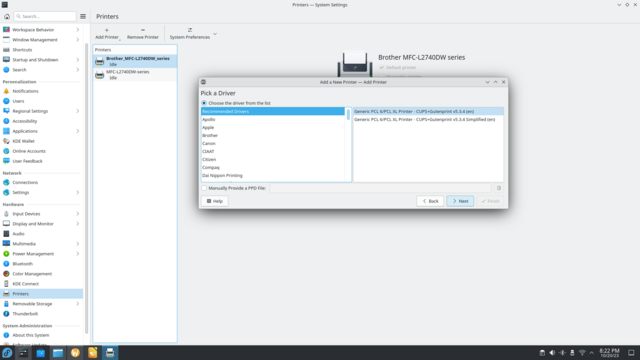Expand Display and Monitor category
Image resolution: width=640 pixels, height=360 pixels.
click(x=78, y=224)
